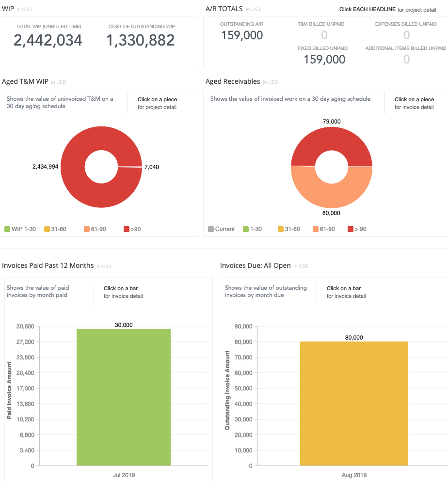Click the green Jul 2019 paid invoices bar
This screenshot has width=448, height=481.
click(x=124, y=397)
